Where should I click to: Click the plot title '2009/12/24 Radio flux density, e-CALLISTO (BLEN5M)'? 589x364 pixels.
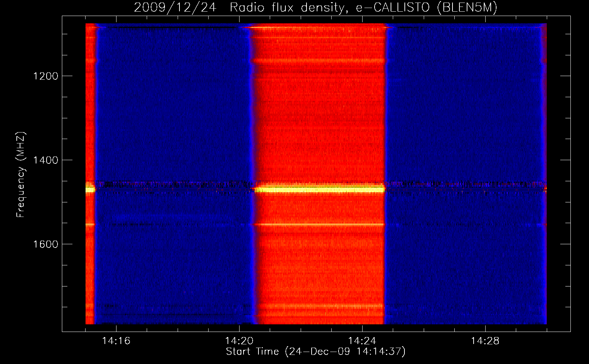click(x=316, y=8)
